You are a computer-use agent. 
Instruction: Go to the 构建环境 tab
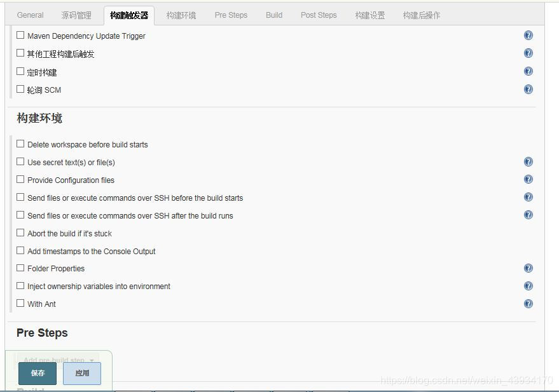click(x=181, y=15)
